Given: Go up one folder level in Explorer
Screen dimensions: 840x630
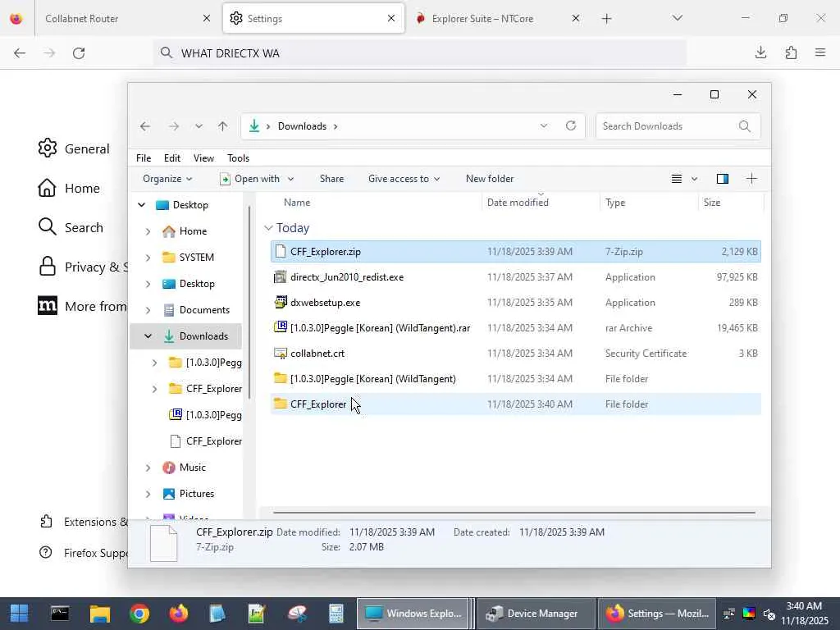Looking at the screenshot, I should (223, 126).
